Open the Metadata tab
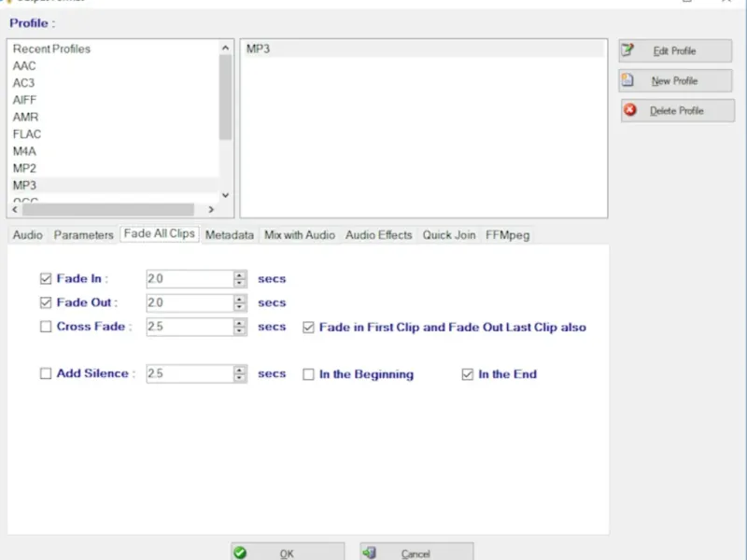 coord(229,235)
